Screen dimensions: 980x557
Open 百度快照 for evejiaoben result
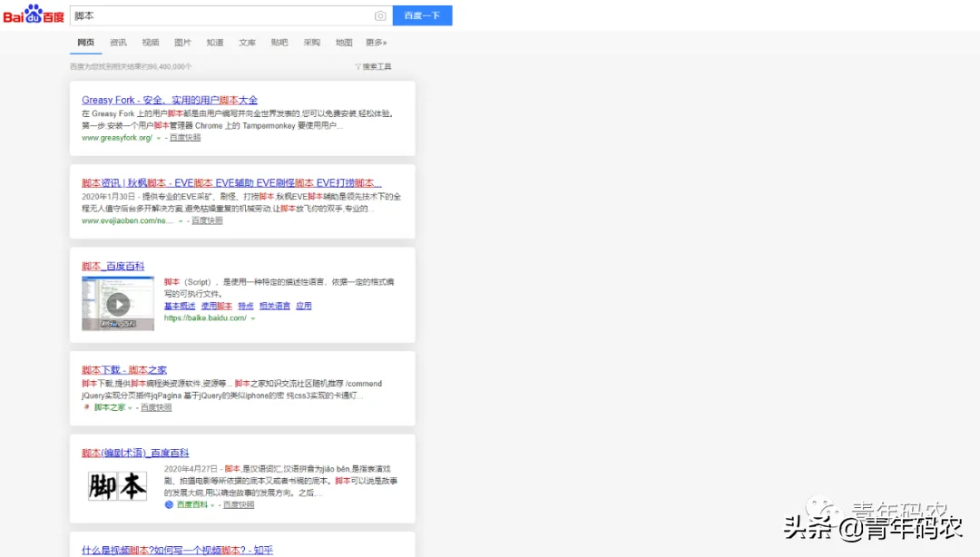[x=207, y=220]
